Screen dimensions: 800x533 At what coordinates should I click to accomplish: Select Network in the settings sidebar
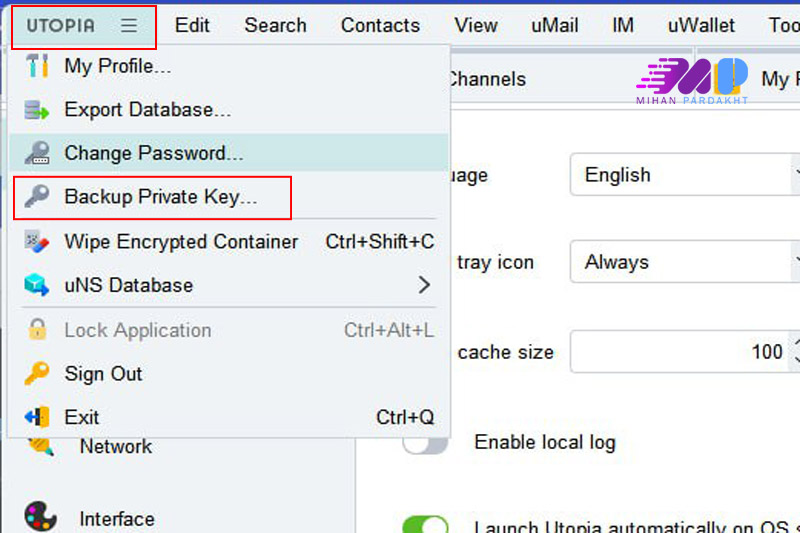115,446
